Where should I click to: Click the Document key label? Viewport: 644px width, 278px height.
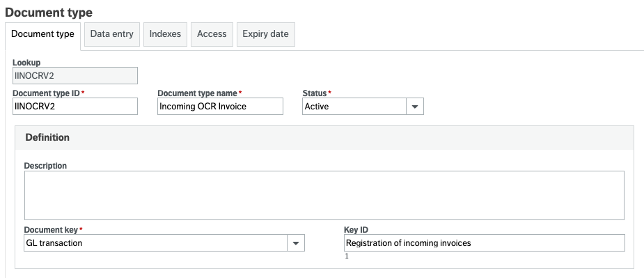pyautogui.click(x=51, y=230)
